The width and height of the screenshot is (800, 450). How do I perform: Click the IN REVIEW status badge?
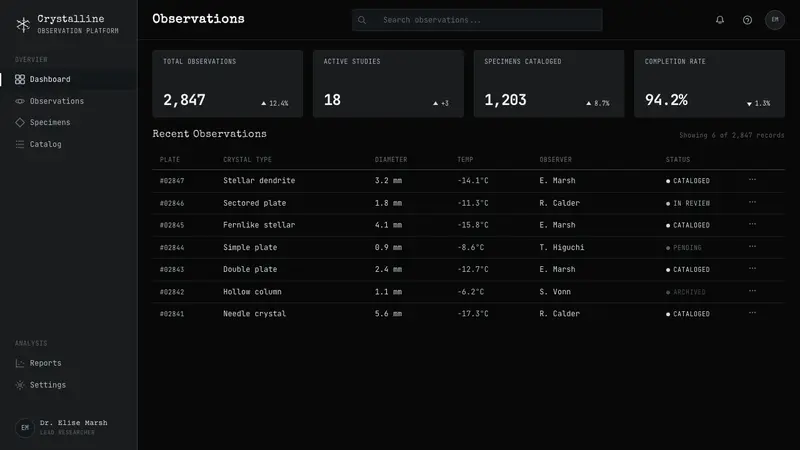click(688, 203)
